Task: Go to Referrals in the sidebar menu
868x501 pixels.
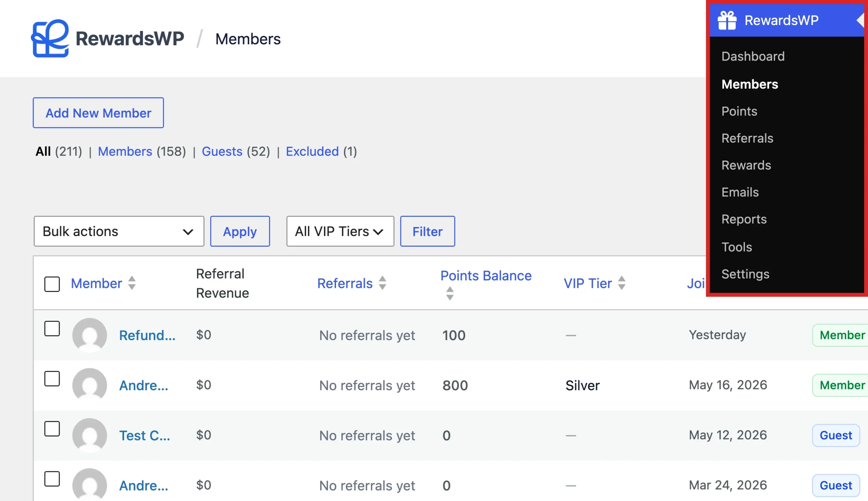Action: pyautogui.click(x=747, y=138)
